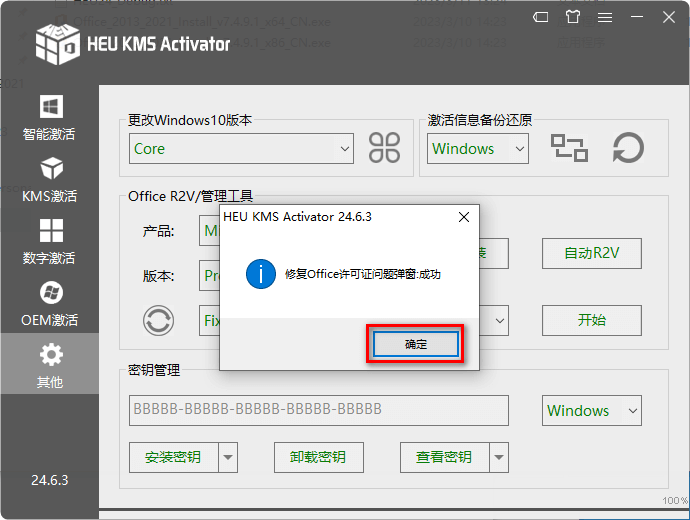
Task: Click the shirt skin icon in title bar
Action: (x=573, y=17)
